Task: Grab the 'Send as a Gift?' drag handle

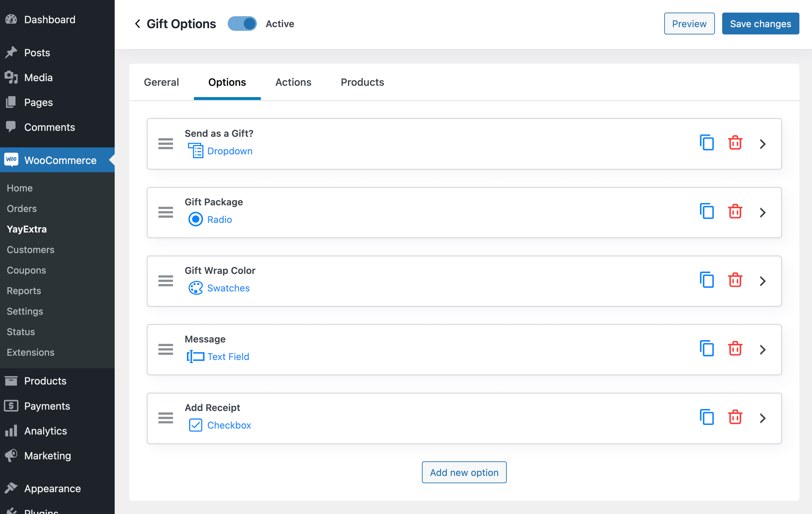Action: click(x=166, y=144)
